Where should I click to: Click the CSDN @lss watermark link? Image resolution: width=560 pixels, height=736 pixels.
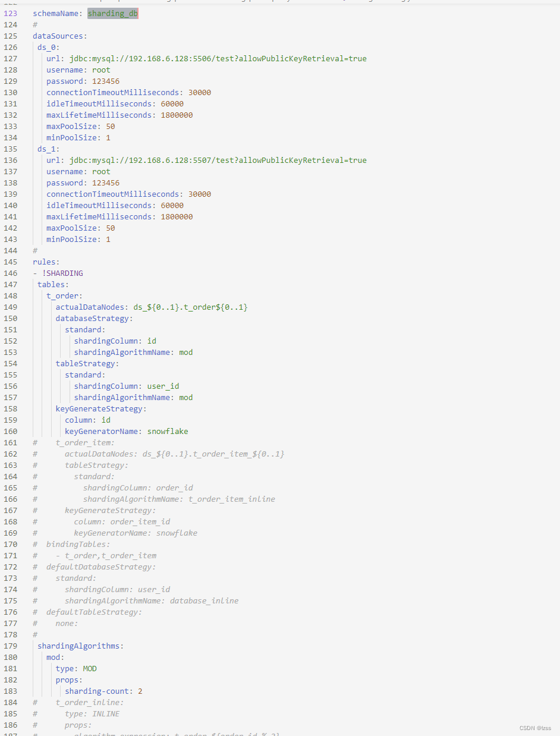(x=534, y=728)
